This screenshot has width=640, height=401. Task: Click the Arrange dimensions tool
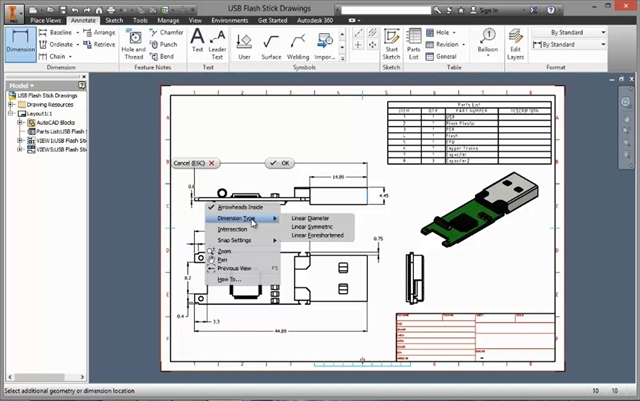coord(99,32)
